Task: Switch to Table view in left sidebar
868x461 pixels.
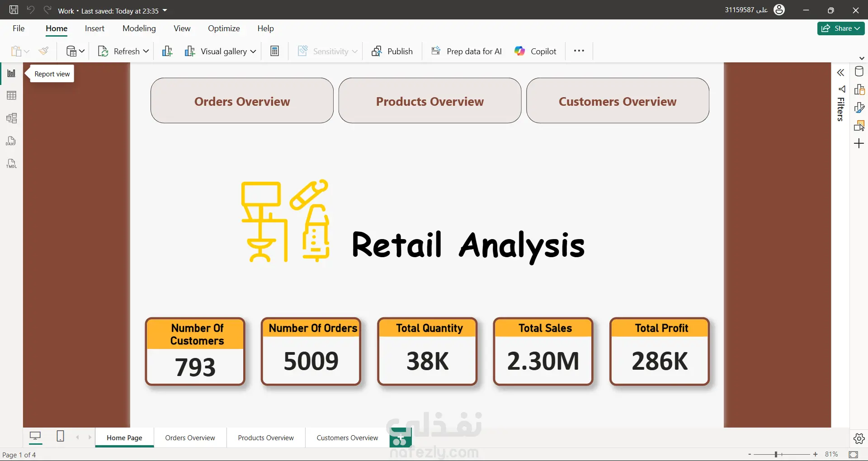Action: point(12,95)
